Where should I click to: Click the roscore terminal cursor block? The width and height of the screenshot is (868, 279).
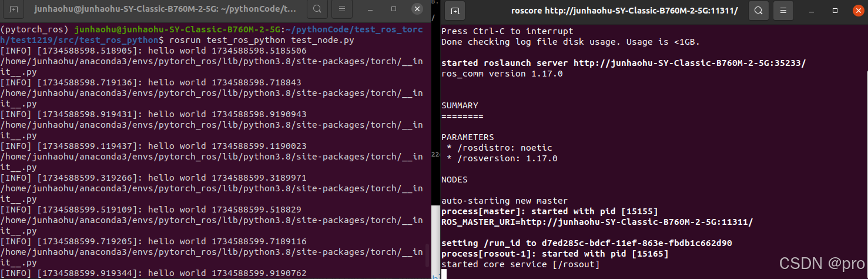444,274
